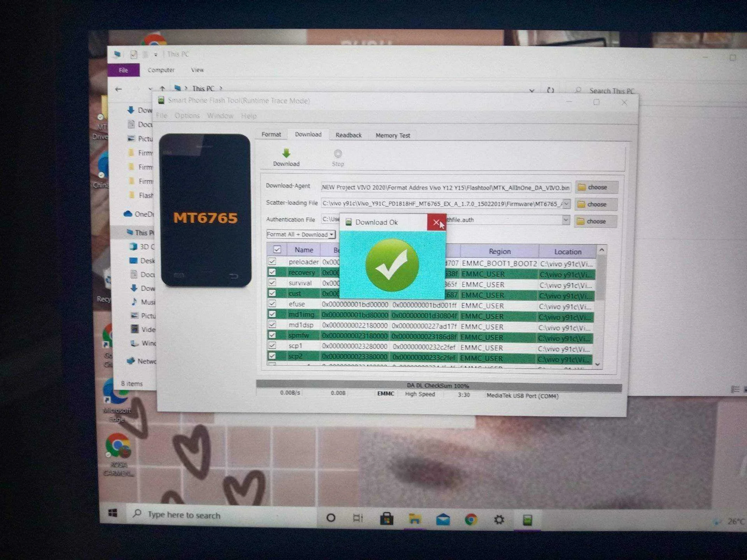The image size is (747, 560).
Task: Uncheck the survival partition checkbox
Action: pyautogui.click(x=272, y=283)
